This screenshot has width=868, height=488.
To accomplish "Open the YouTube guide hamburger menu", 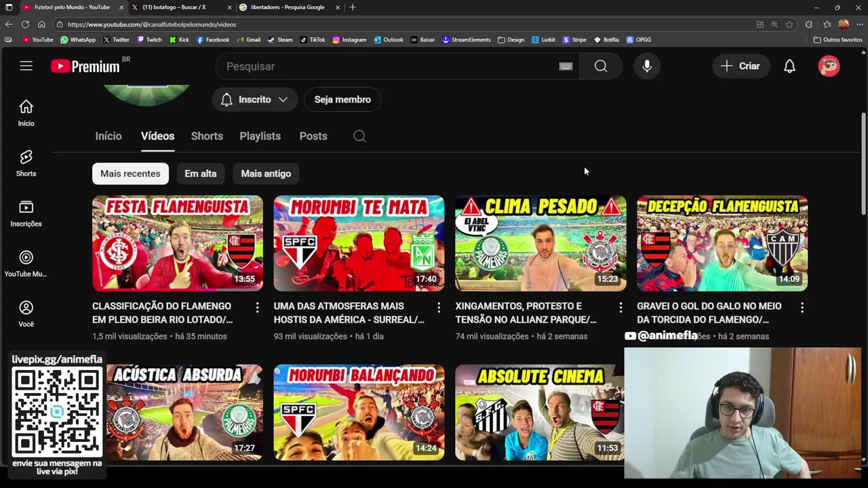I will point(26,66).
